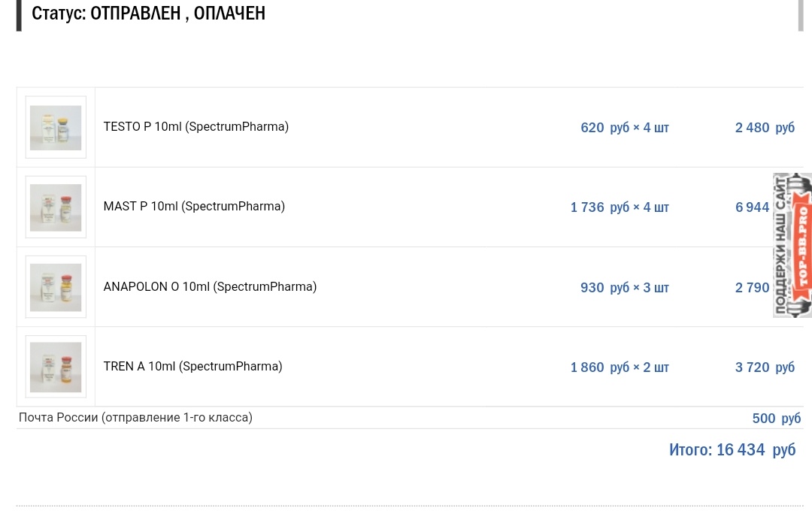This screenshot has height=511, width=812.
Task: Click the 6 944 row total amount
Action: tap(753, 207)
